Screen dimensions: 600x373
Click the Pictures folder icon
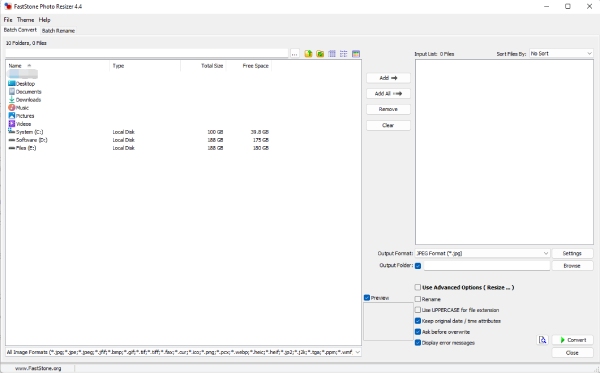[11, 116]
